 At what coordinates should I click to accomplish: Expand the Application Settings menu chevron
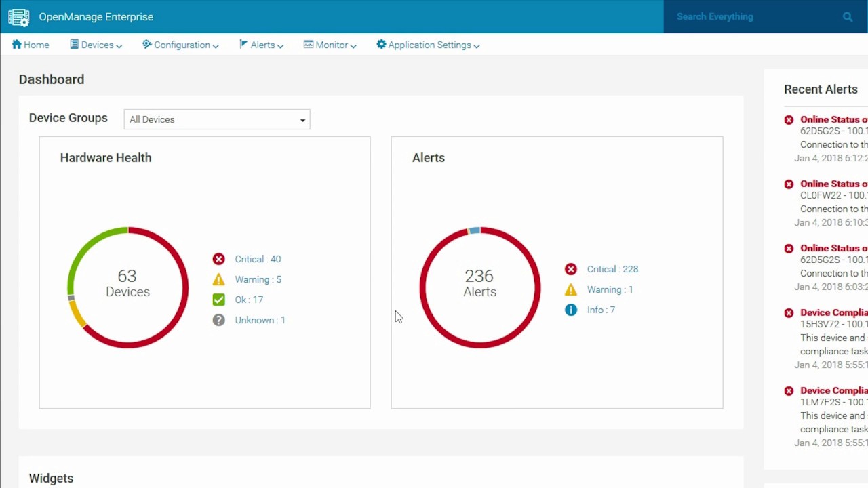(477, 46)
